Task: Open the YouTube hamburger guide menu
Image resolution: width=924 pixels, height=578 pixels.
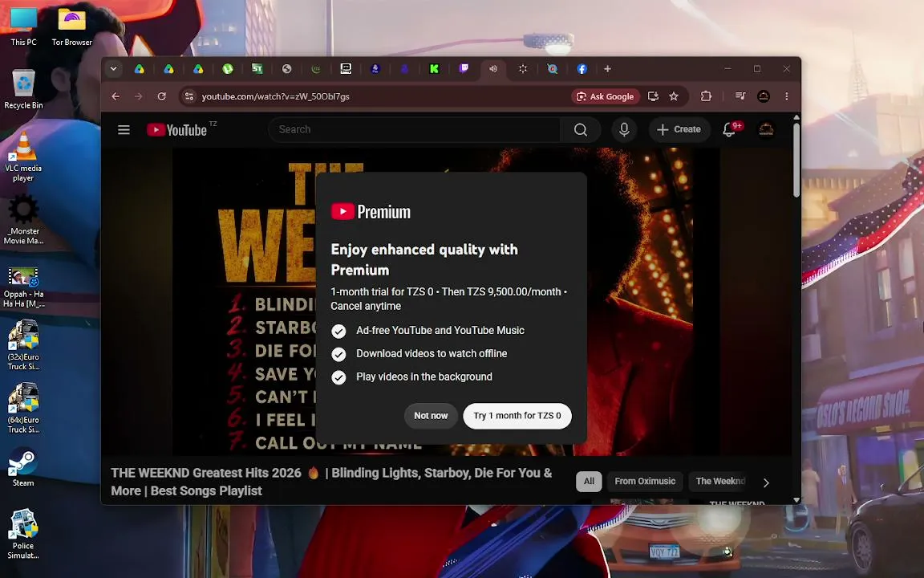Action: click(x=124, y=130)
